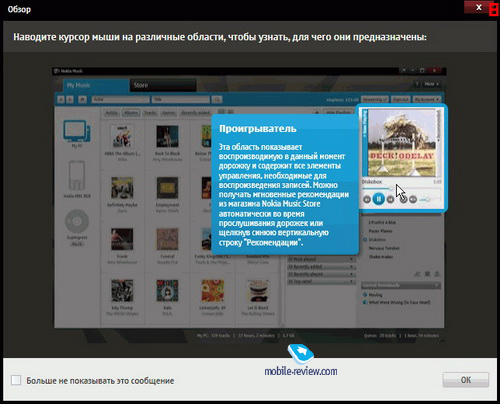The height and width of the screenshot is (404, 500).
Task: Open the Employment album cover
Action: tap(167, 188)
